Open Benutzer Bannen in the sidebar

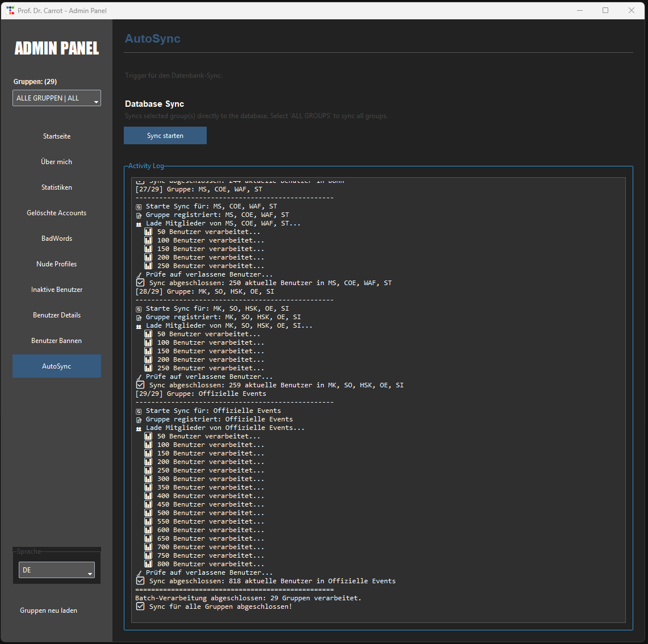click(x=57, y=341)
